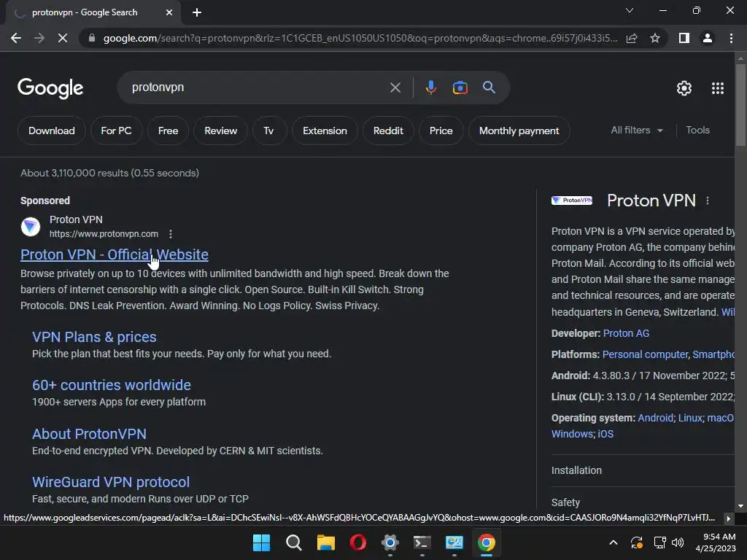Select the Review filter chip
This screenshot has height=560, width=747.
(x=220, y=131)
